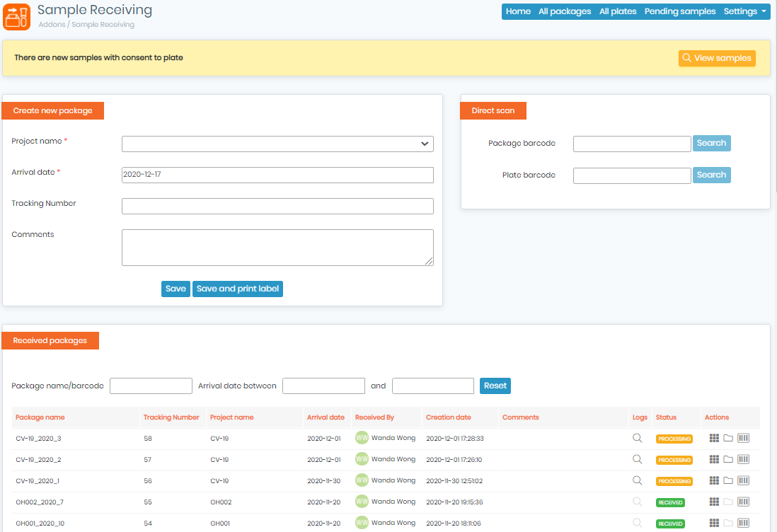This screenshot has width=777, height=532.
Task: Click the barcode icon for CV-19_2020_1
Action: 743,480
